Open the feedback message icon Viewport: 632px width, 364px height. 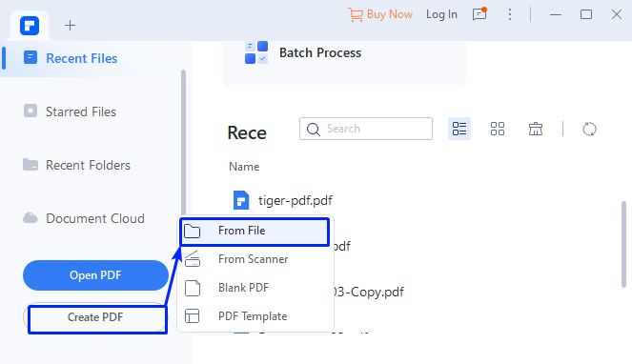pos(479,14)
